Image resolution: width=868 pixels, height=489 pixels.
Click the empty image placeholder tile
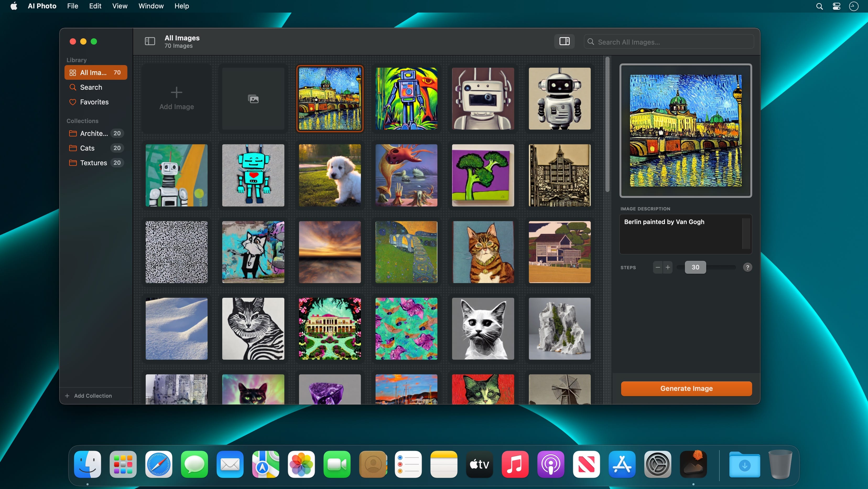253,98
